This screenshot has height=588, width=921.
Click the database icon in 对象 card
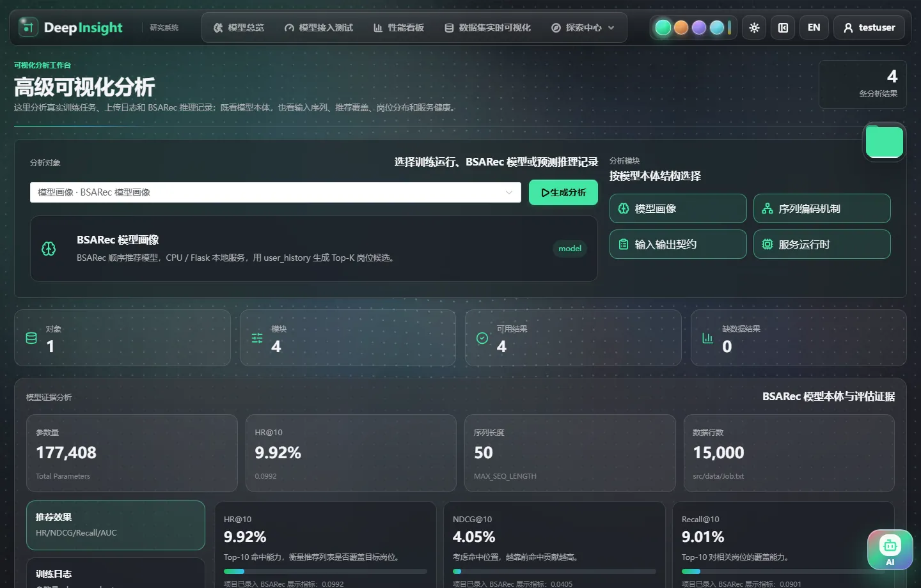tap(31, 338)
